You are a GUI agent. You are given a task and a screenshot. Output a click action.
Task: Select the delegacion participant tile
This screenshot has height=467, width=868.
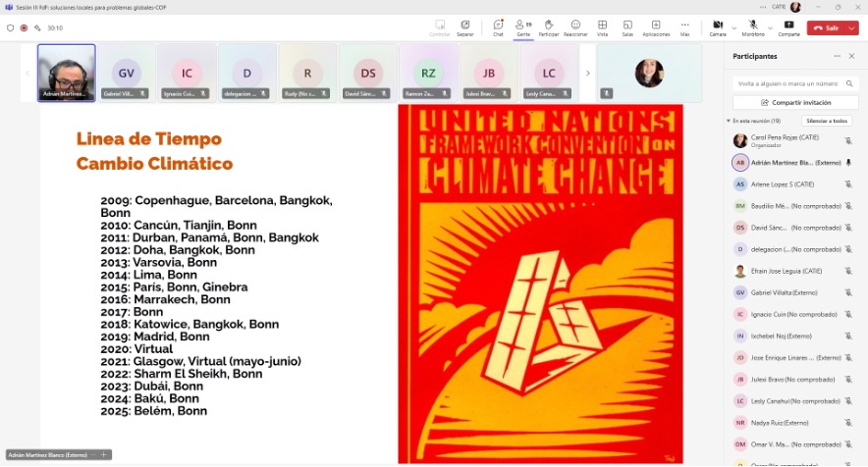[x=246, y=73]
